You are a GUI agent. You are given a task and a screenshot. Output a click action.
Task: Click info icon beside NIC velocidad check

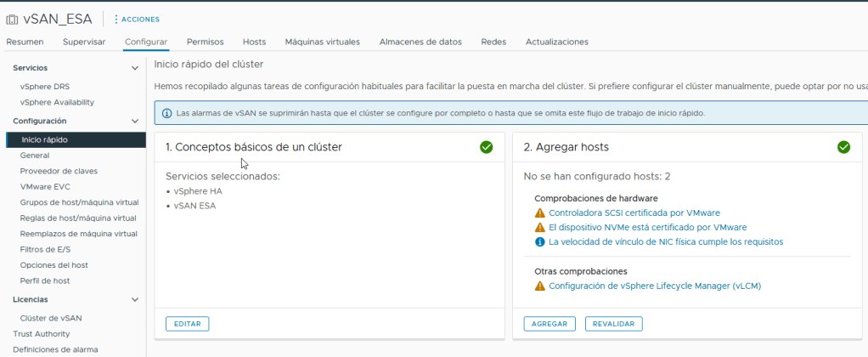(540, 242)
